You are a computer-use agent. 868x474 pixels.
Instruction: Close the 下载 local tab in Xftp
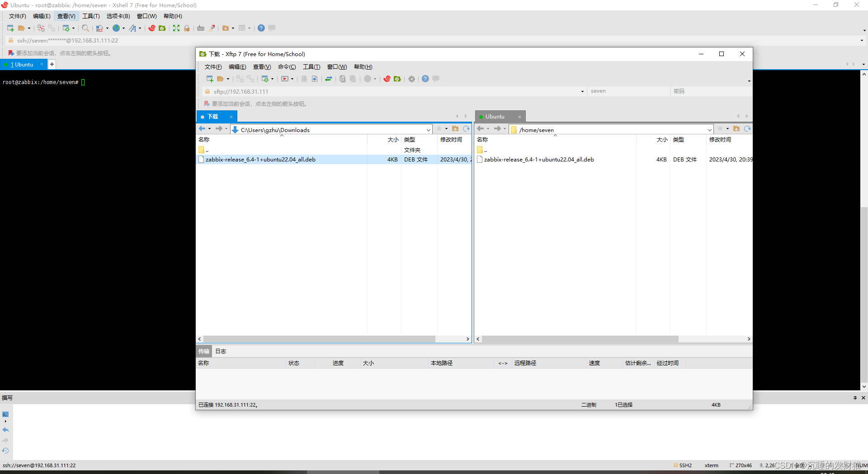231,117
